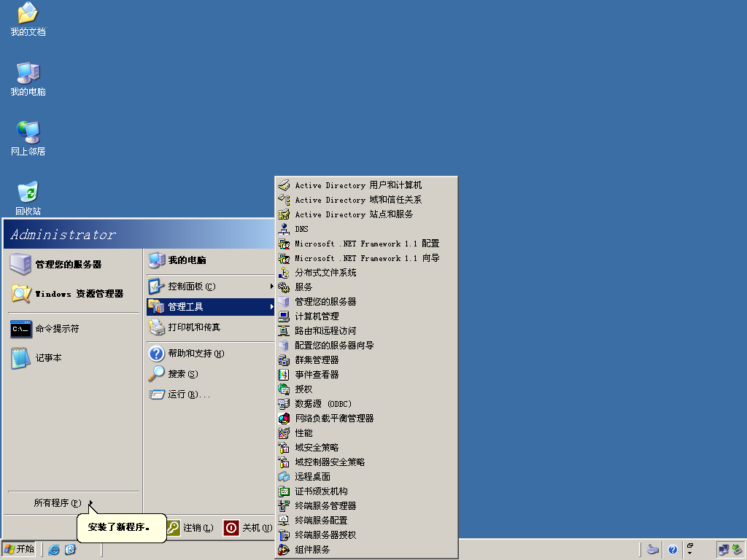Viewport: 747px width, 560px height.
Task: Open 我的文档 desktop icon
Action: 28,20
